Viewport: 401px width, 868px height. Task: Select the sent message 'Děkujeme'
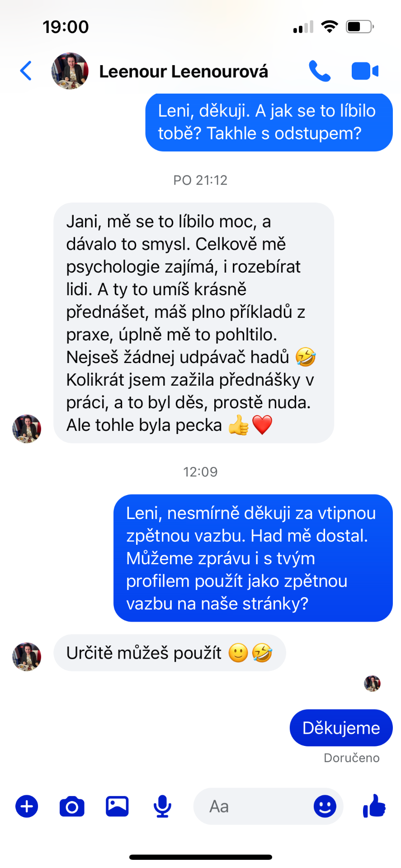pos(341,728)
